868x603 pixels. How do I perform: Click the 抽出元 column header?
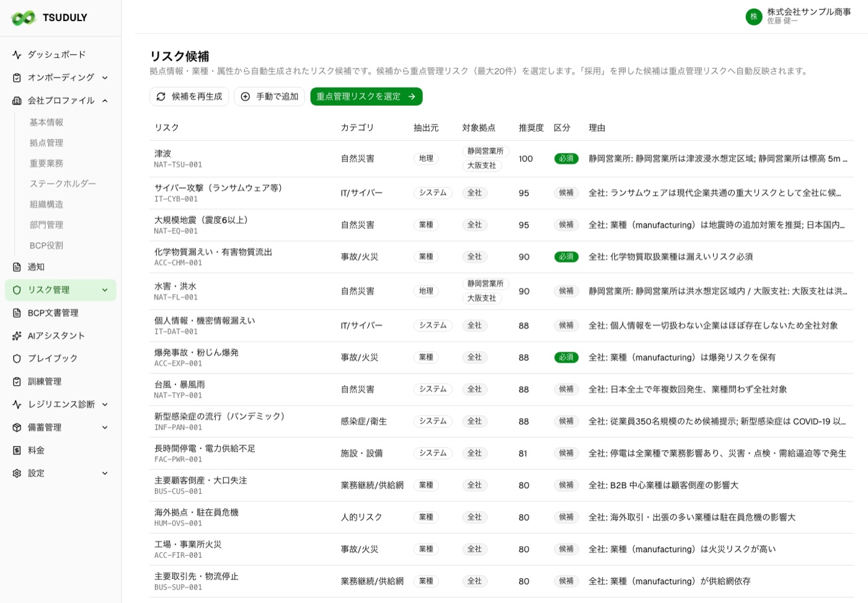point(426,128)
